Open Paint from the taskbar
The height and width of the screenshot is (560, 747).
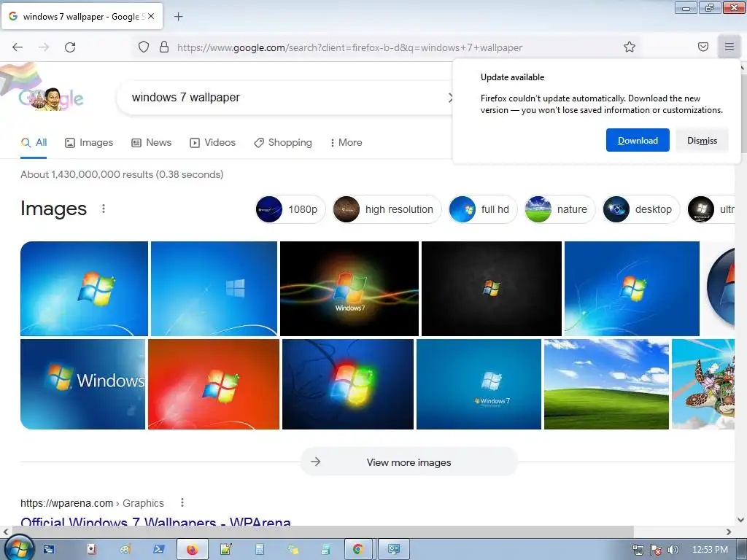(x=125, y=550)
